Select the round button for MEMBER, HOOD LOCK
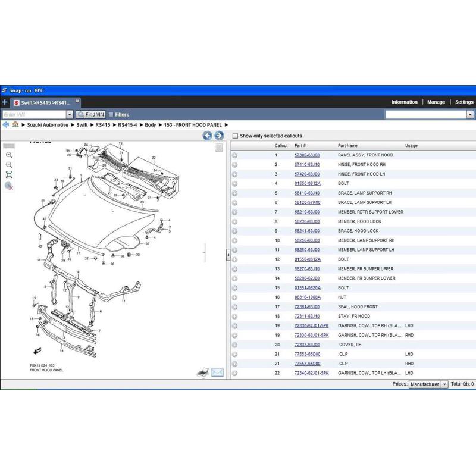This screenshot has width=476, height=476. point(234,221)
